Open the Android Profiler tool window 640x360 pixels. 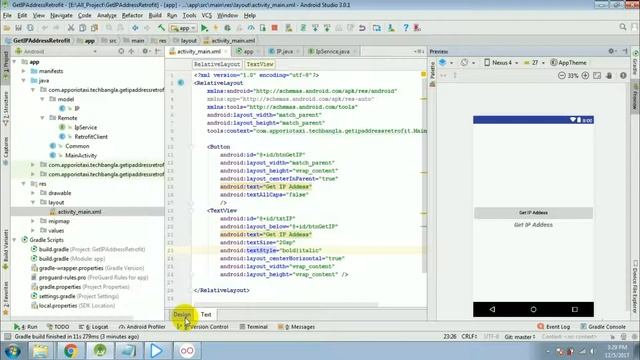click(142, 327)
